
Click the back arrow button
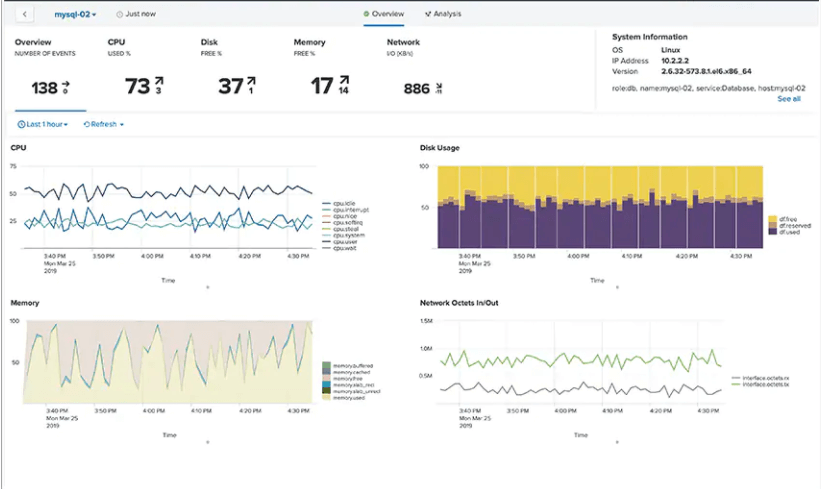[x=25, y=15]
